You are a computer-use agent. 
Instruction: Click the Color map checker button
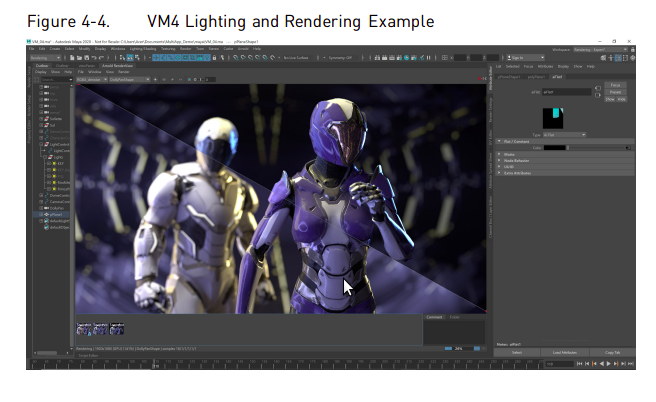[628, 148]
